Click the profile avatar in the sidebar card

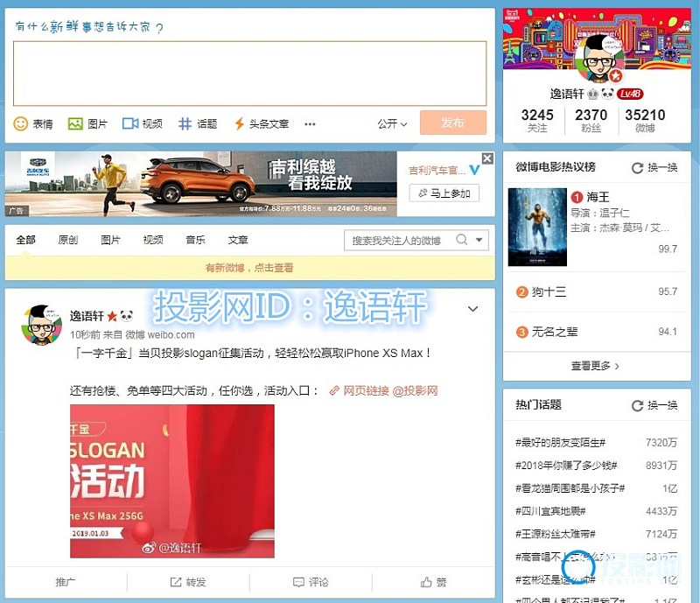click(x=598, y=59)
